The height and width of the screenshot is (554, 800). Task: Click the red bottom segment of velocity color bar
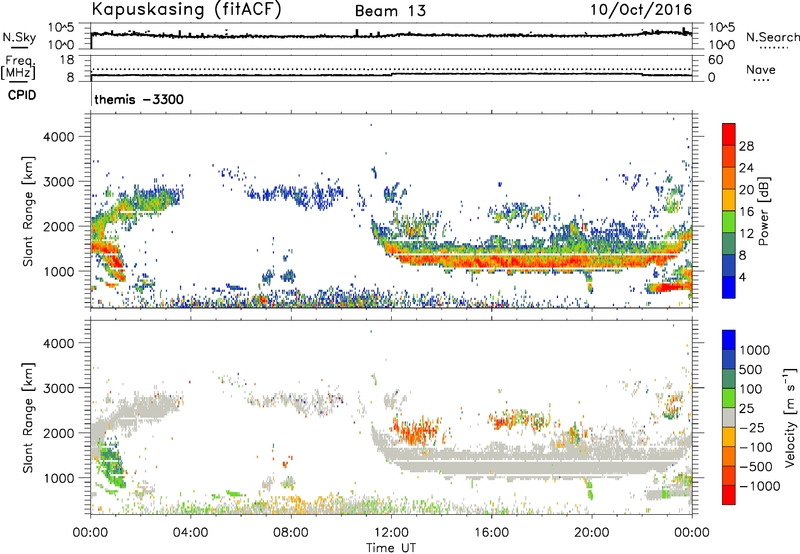729,495
